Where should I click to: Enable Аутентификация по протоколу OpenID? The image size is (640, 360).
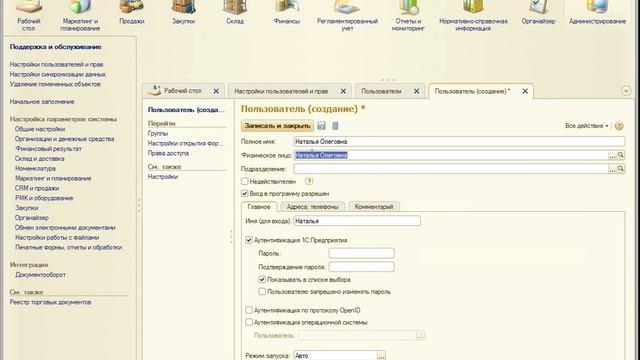249,310
